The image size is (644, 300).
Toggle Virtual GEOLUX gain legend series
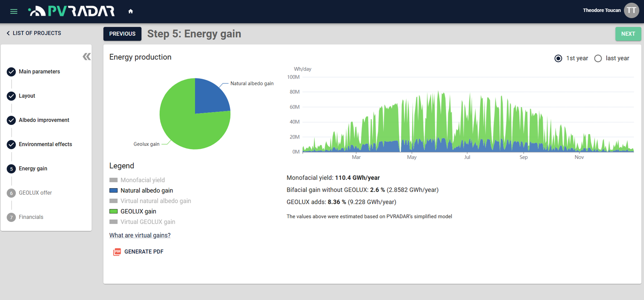tap(142, 222)
